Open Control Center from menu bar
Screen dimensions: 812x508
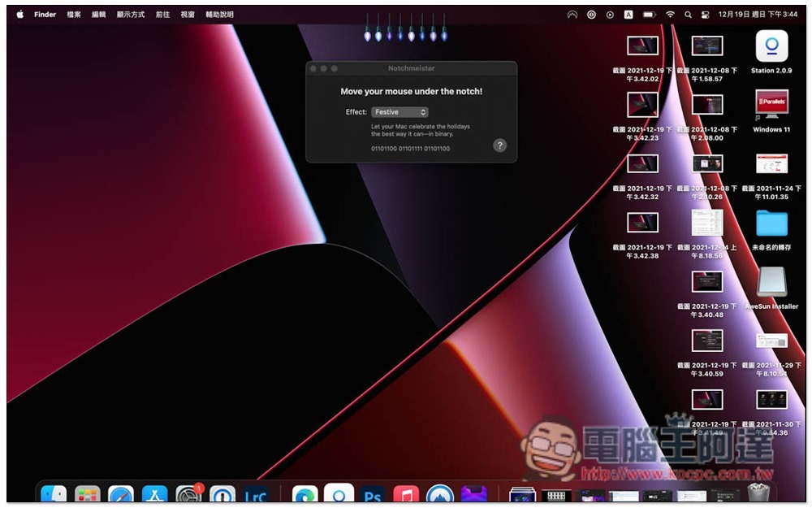click(705, 15)
